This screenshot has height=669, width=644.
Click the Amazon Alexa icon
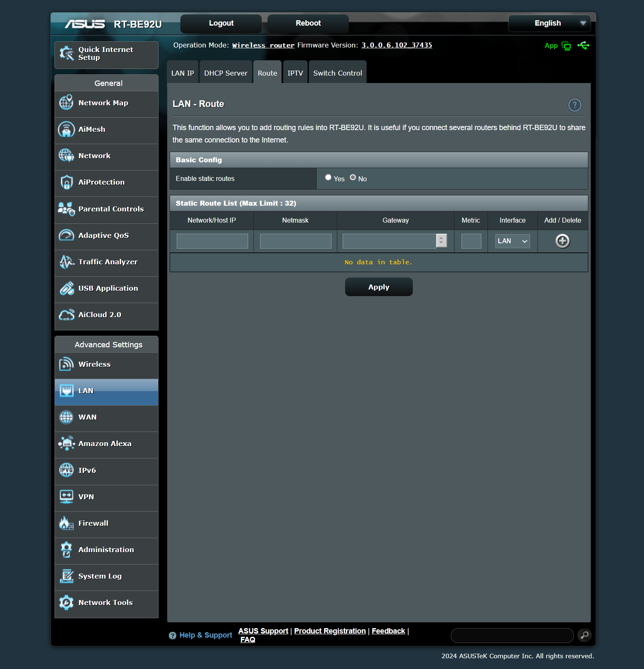pyautogui.click(x=66, y=444)
